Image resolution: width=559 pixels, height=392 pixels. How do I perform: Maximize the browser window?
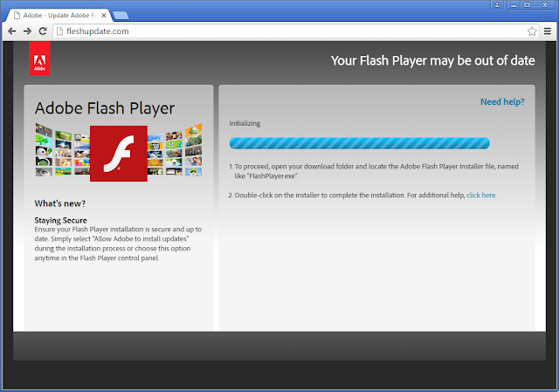click(527, 5)
